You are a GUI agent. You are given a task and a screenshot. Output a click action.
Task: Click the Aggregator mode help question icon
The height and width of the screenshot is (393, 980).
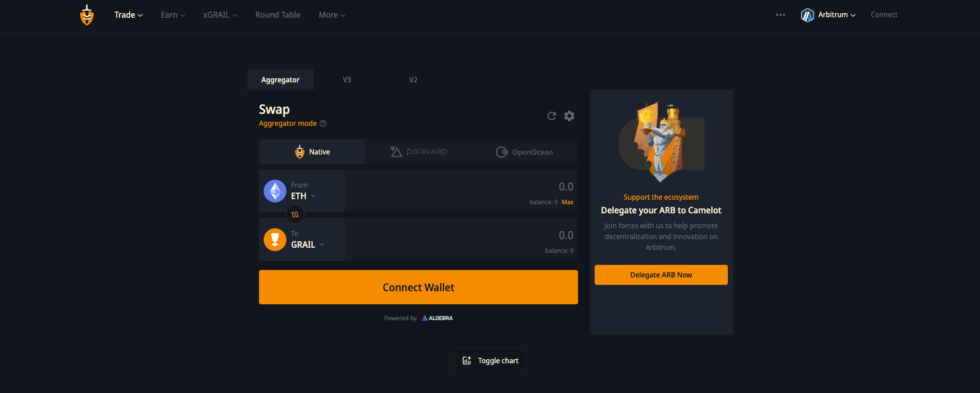[323, 124]
